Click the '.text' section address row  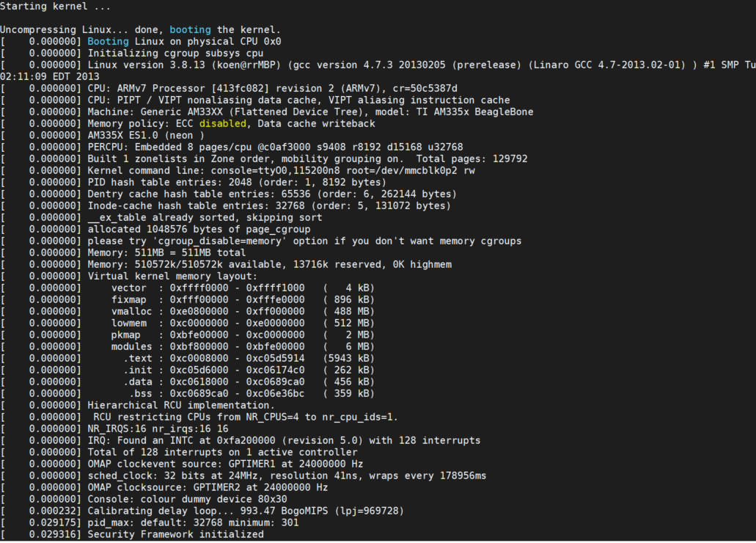click(x=248, y=359)
